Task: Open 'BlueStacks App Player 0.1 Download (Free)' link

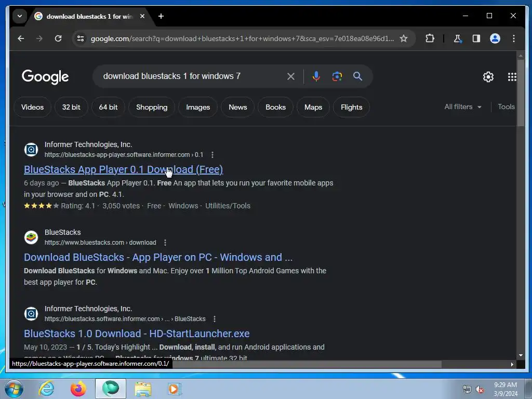Action: (x=124, y=169)
